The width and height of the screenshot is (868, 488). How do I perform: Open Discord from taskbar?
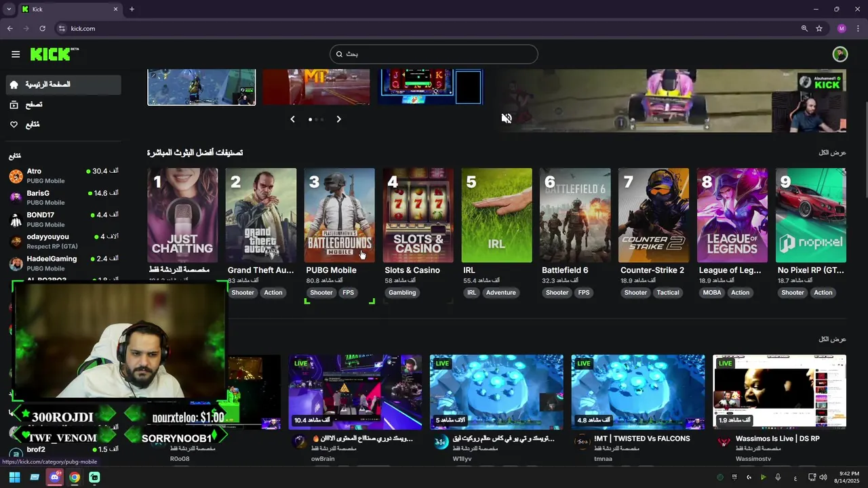55,477
